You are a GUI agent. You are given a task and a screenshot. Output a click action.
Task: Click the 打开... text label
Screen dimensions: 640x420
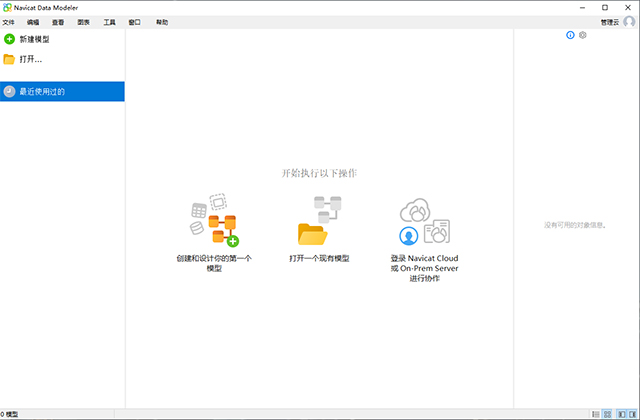coord(31,59)
